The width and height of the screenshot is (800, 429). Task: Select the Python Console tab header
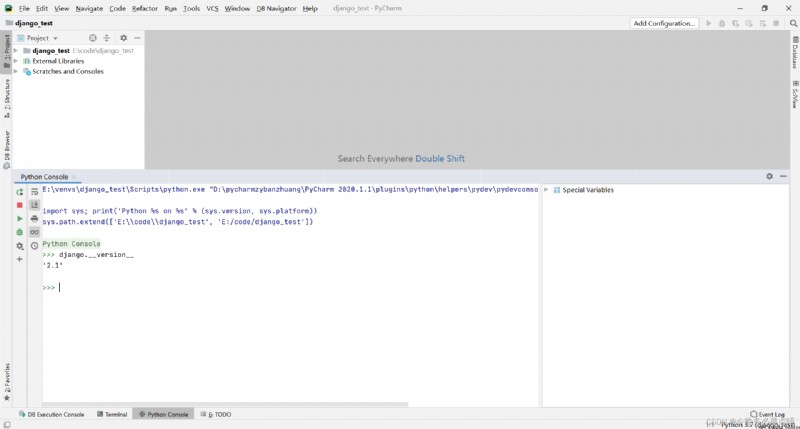coord(44,177)
